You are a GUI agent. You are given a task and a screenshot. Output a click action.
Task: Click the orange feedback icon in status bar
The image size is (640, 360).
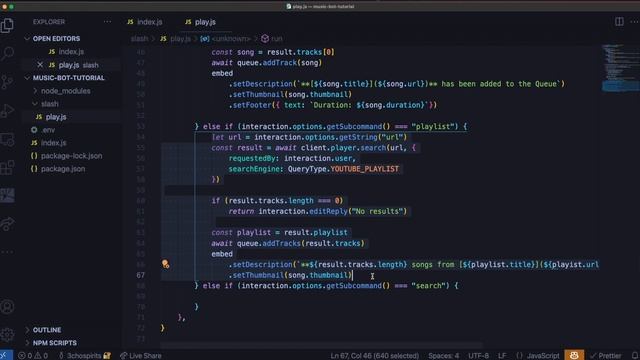pos(574,356)
